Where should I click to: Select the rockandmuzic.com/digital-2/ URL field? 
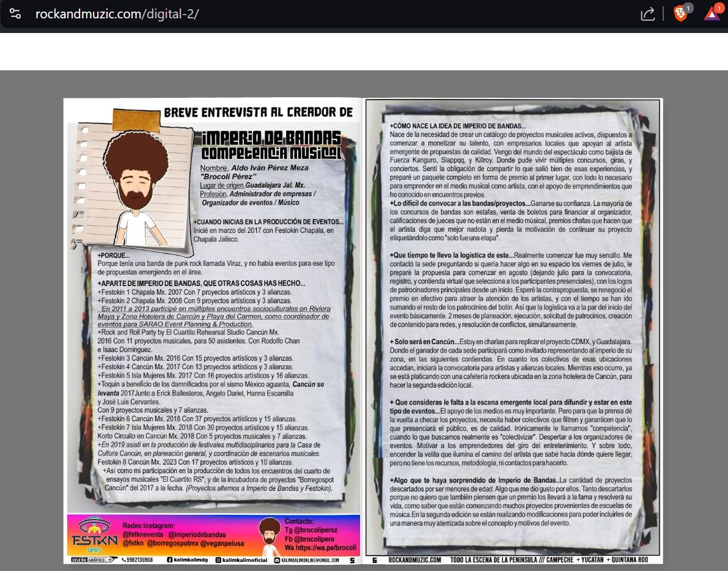pos(117,14)
